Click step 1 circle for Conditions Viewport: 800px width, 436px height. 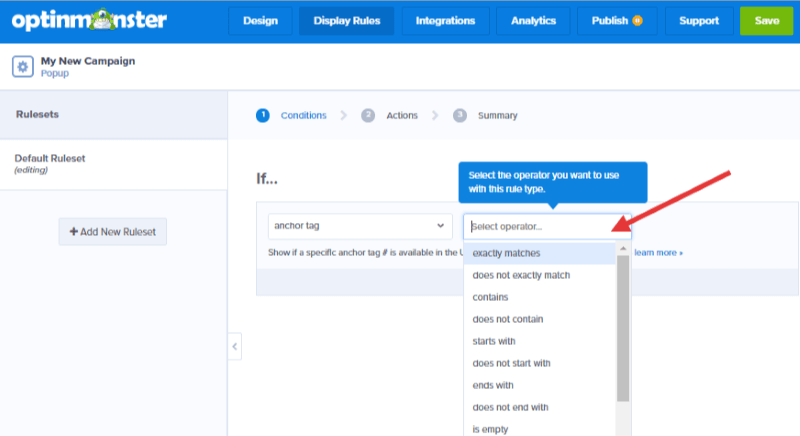pyautogui.click(x=263, y=115)
